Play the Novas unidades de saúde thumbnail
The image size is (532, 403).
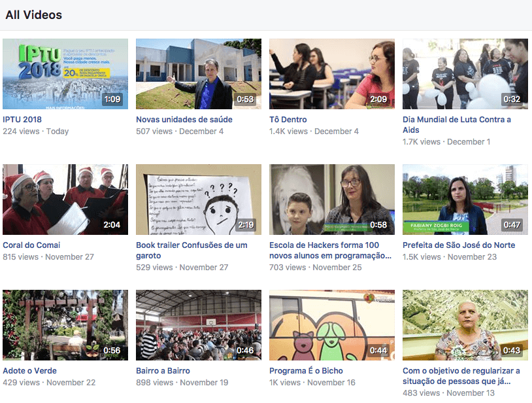199,74
